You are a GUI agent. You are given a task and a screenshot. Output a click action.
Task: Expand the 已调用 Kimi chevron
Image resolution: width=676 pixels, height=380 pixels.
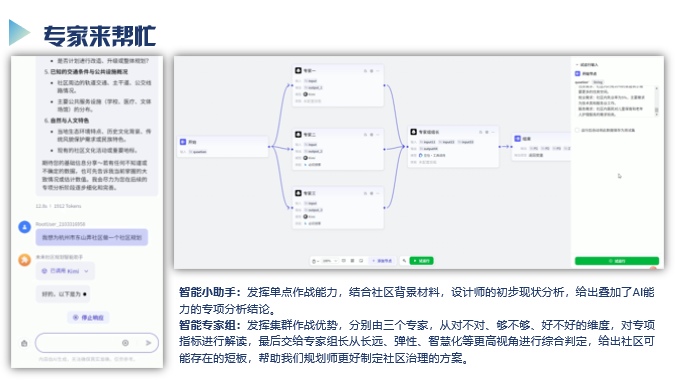(86, 271)
